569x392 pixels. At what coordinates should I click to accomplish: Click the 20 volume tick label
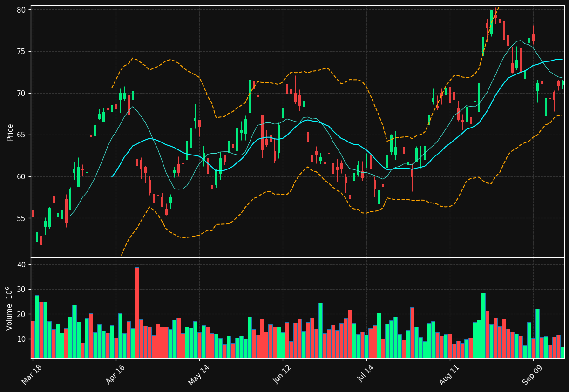(x=22, y=314)
